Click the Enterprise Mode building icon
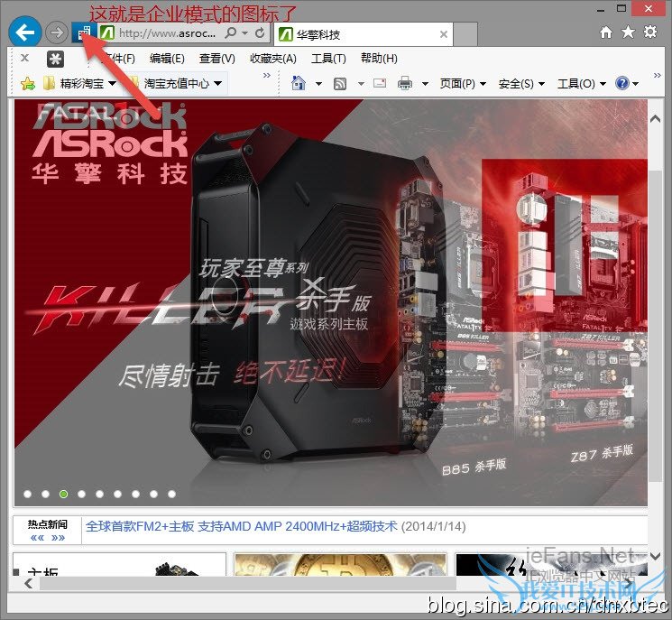Viewport: 672px width, 620px height. 84,32
